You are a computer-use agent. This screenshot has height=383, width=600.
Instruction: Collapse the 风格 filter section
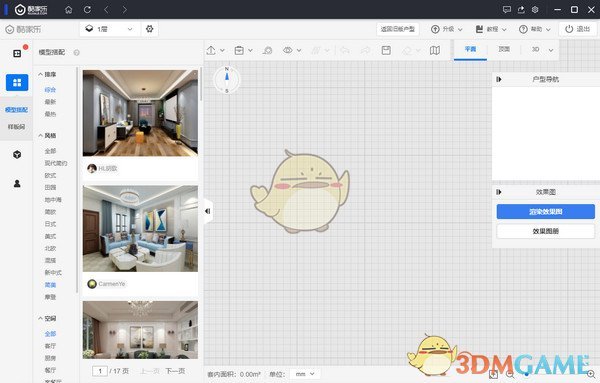pos(47,135)
